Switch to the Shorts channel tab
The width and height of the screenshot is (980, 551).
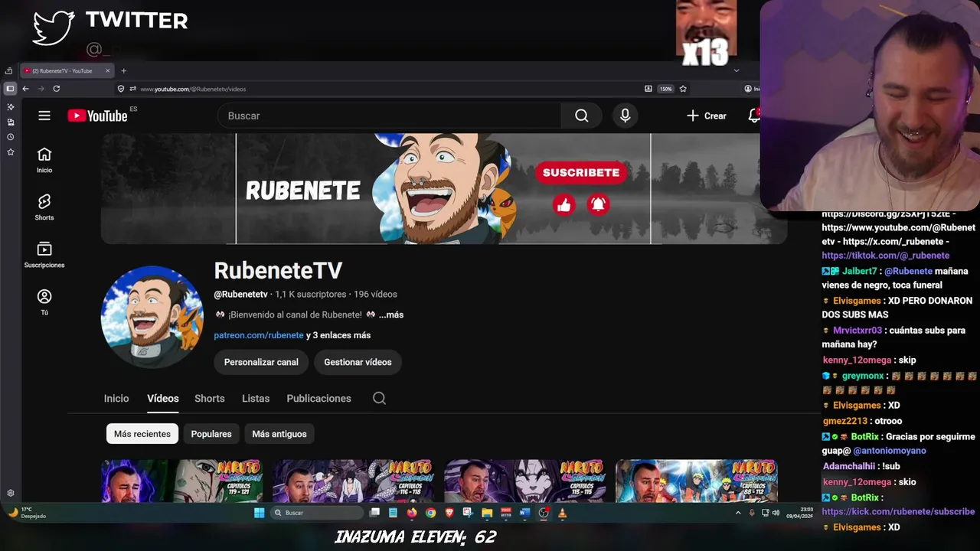click(210, 398)
